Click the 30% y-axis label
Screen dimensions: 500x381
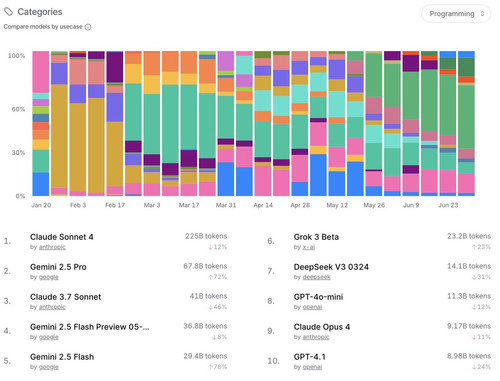[x=18, y=153]
